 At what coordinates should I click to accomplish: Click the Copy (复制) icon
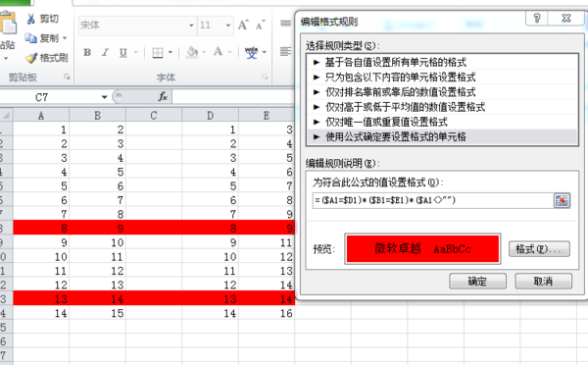(x=30, y=38)
